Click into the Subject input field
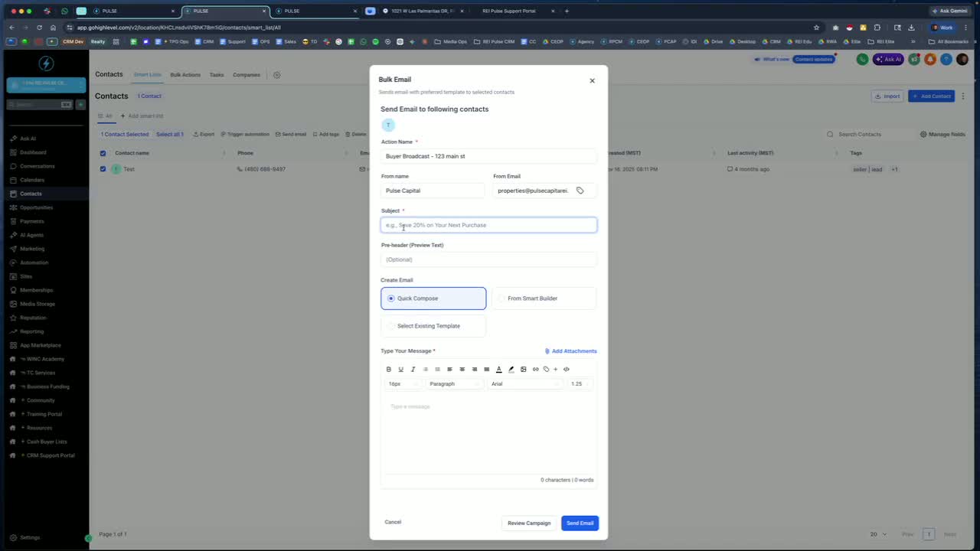The image size is (980, 551). click(x=488, y=225)
